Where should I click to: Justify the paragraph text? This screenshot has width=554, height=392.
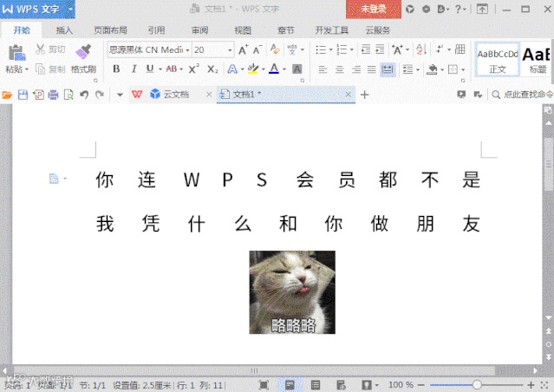click(371, 69)
